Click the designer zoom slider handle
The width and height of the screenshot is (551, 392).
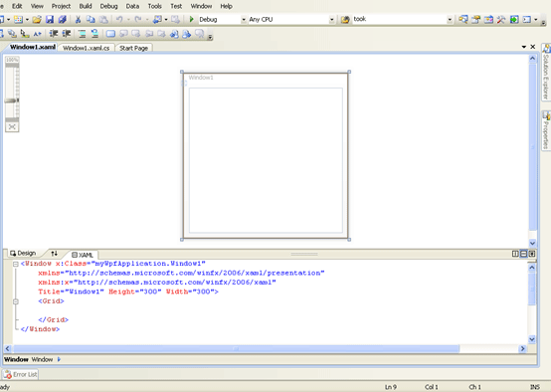click(x=12, y=100)
